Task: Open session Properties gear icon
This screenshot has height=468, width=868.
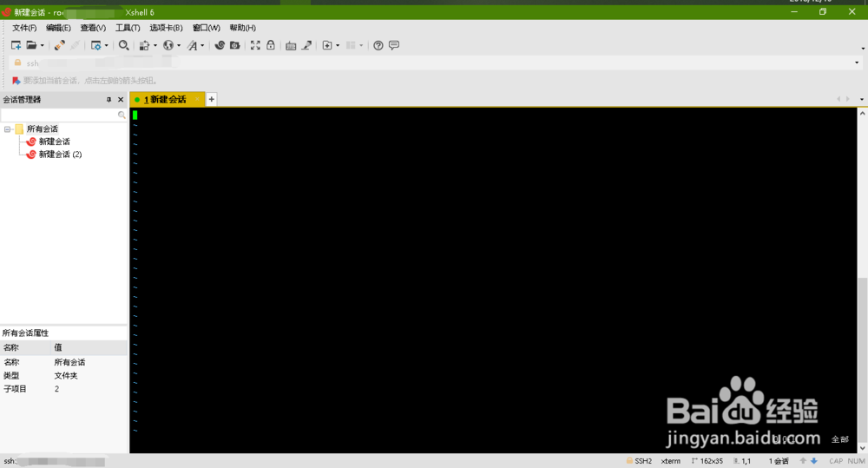Action: click(95, 45)
